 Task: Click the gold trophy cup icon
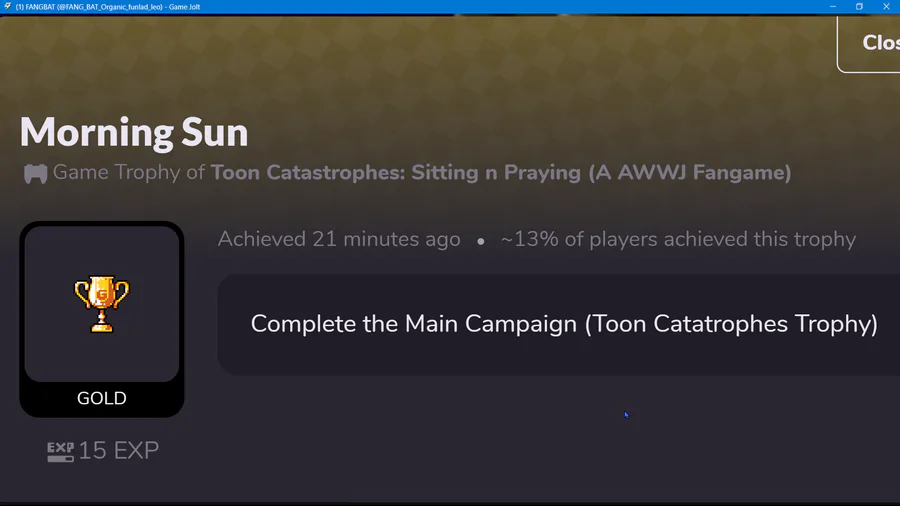102,304
